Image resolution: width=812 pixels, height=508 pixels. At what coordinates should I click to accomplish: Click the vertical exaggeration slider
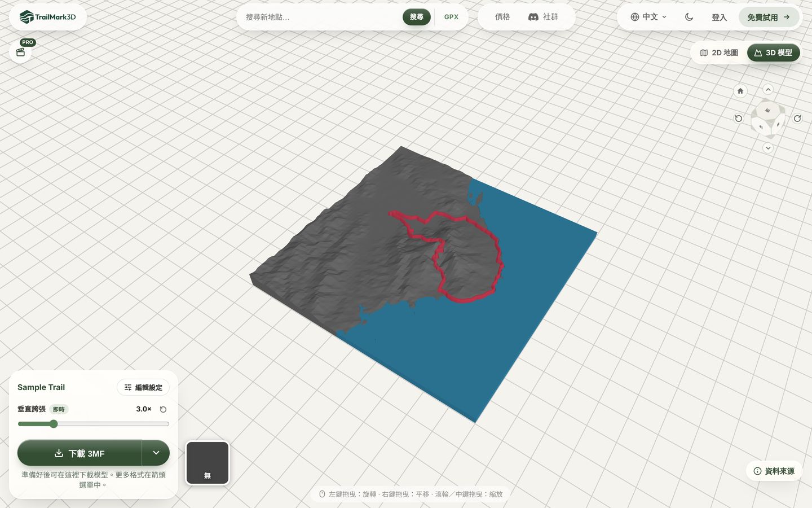[x=94, y=424]
